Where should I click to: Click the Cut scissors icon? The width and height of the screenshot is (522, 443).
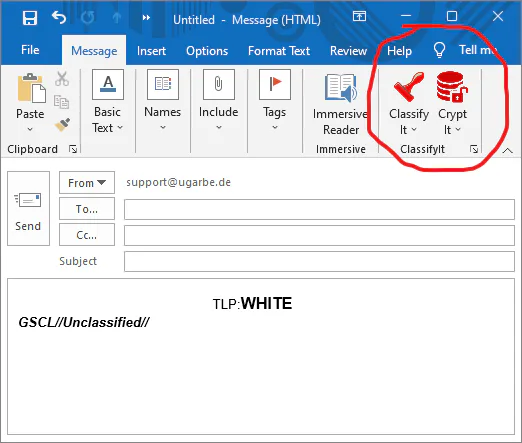(x=62, y=79)
